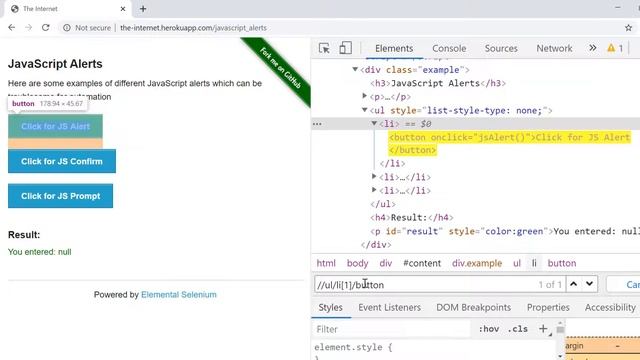
Task: Expand the second collapsed li node
Action: pyautogui.click(x=374, y=176)
